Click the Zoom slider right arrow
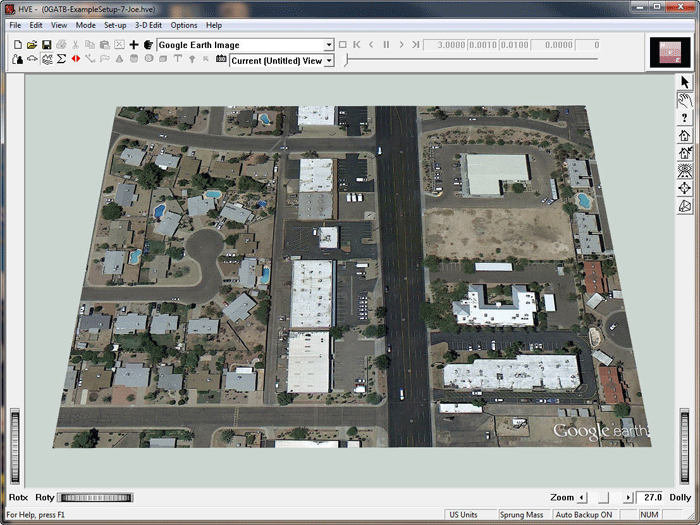This screenshot has height=525, width=700. (x=628, y=497)
